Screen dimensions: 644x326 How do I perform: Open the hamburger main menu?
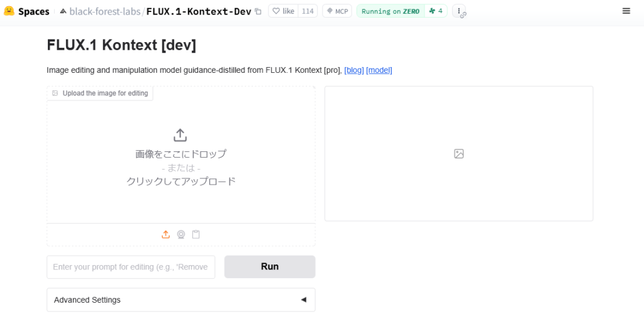[x=626, y=11]
